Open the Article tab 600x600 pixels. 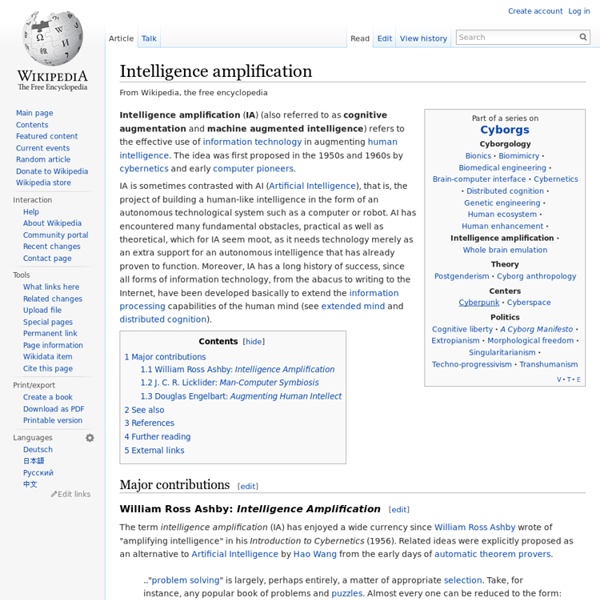coord(121,38)
